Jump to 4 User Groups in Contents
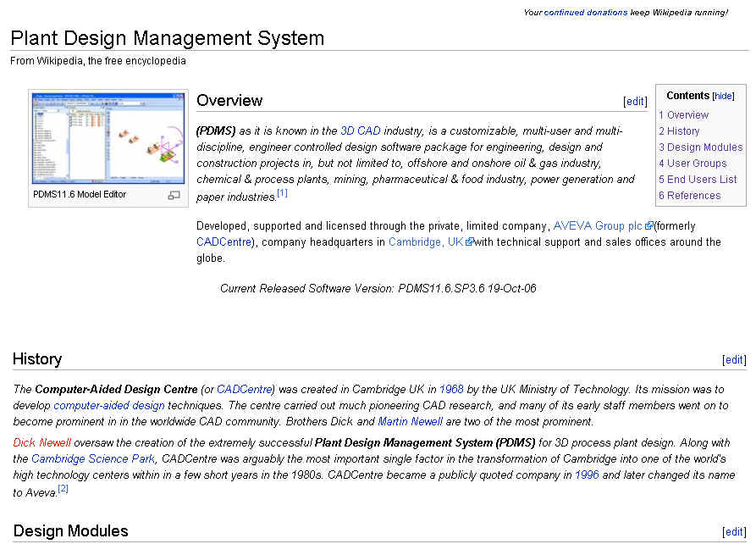756x544 pixels. point(693,164)
